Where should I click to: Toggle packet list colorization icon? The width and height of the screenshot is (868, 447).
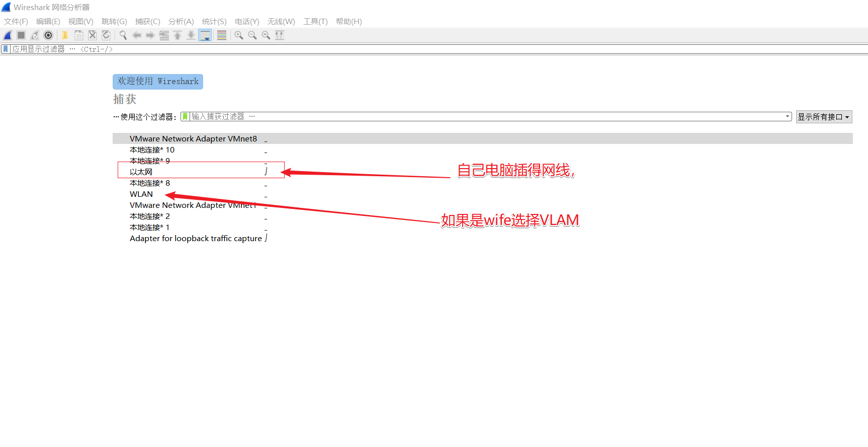(221, 35)
